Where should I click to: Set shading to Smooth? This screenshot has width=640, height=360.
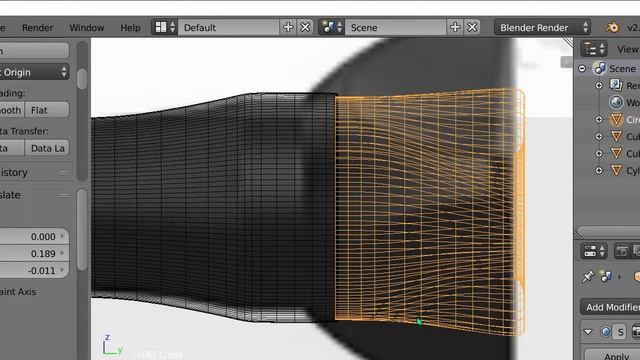click(x=11, y=110)
